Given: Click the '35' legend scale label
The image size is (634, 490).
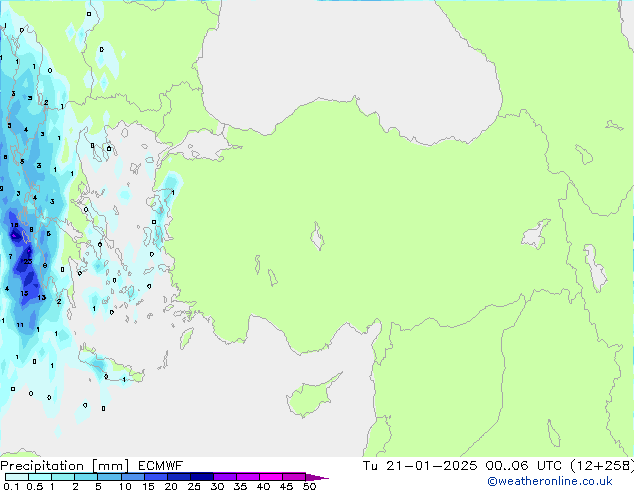Looking at the screenshot, I should click(240, 486).
